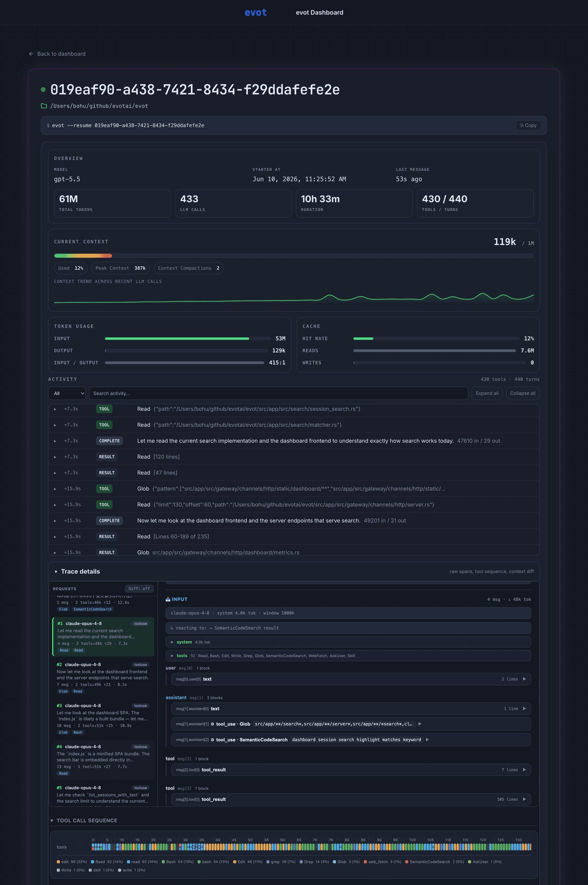Toggle the Diff: off switch in Requests
The image size is (588, 885).
click(139, 589)
